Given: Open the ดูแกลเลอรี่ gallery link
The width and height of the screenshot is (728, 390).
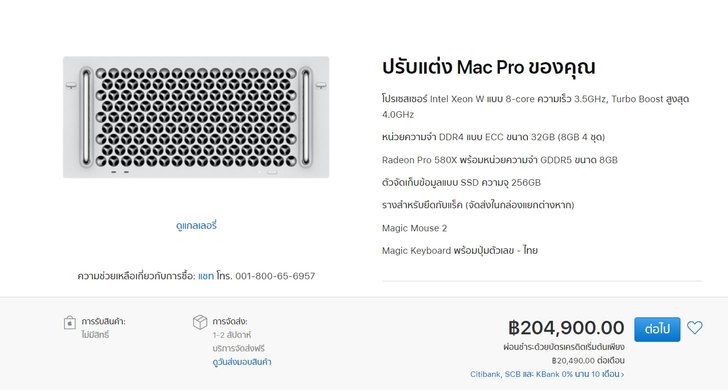Looking at the screenshot, I should pos(196,226).
